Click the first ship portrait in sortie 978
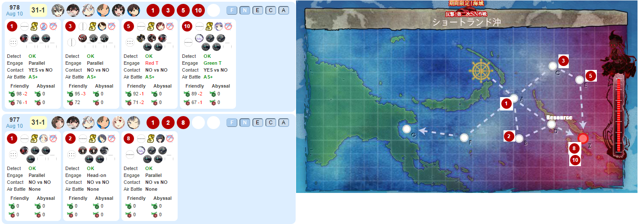644x224 pixels. (57, 10)
